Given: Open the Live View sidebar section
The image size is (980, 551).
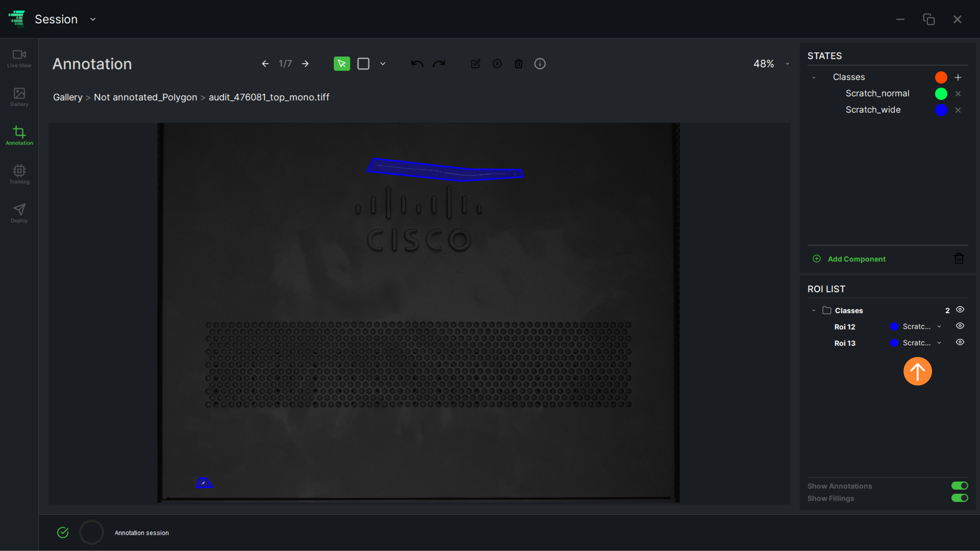Looking at the screenshot, I should pos(19,59).
